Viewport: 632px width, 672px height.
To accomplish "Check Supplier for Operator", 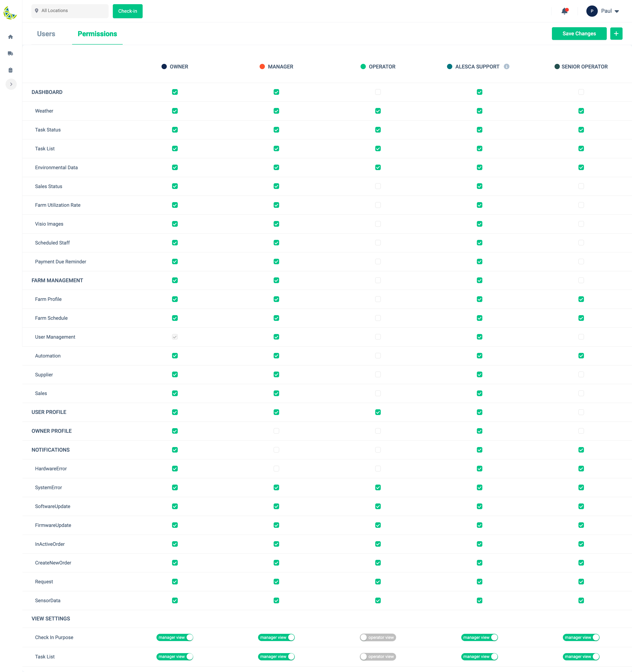I will (x=378, y=375).
